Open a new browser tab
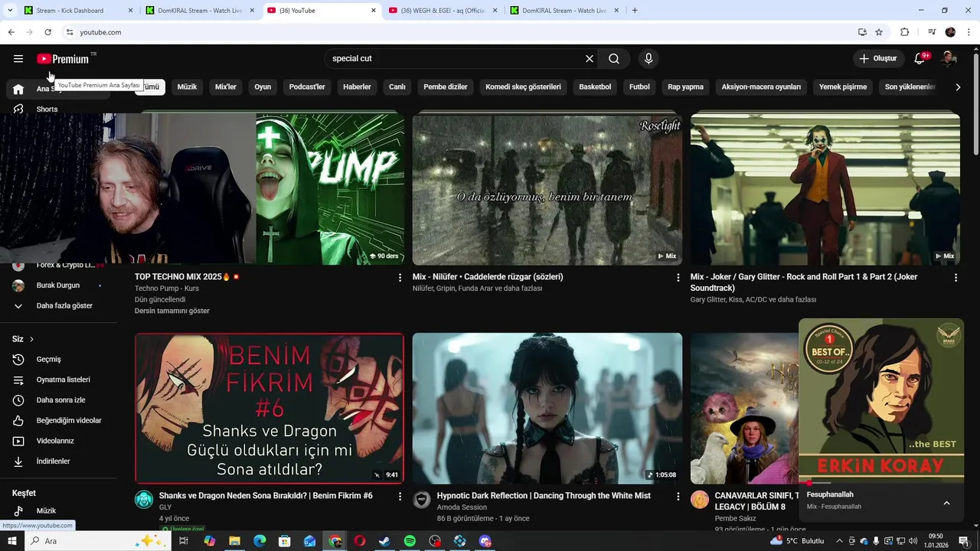 click(635, 11)
